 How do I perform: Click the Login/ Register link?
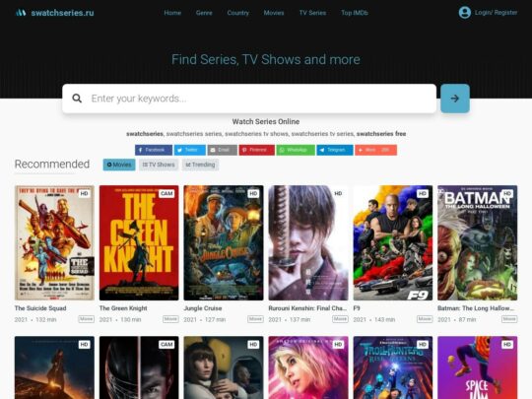pos(496,13)
